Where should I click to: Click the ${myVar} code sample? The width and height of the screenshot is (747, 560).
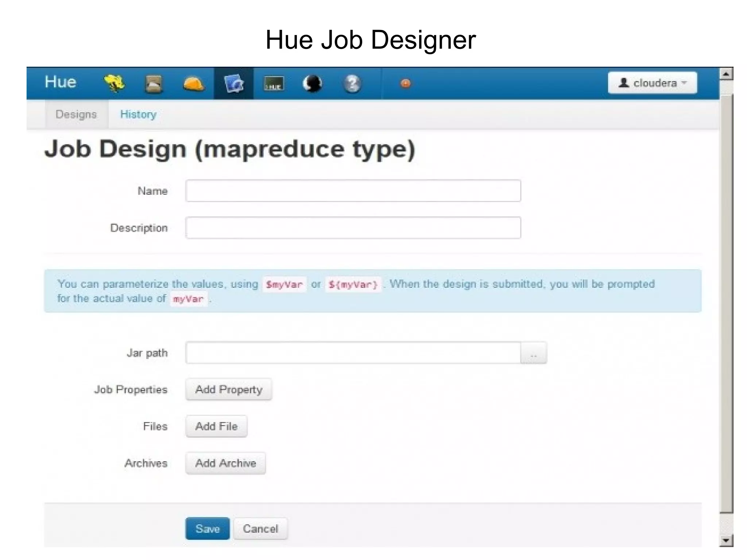[x=353, y=285]
